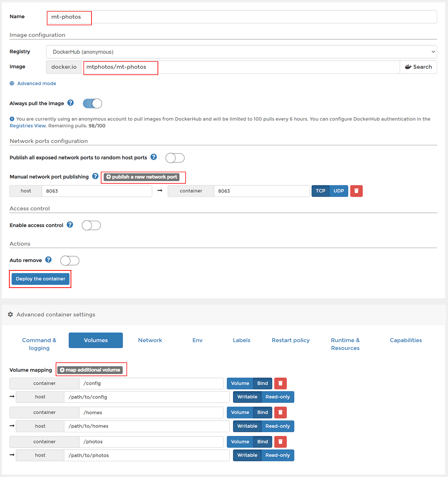The height and width of the screenshot is (477, 448).
Task: Click help icon beside Auto remove
Action: tap(49, 260)
